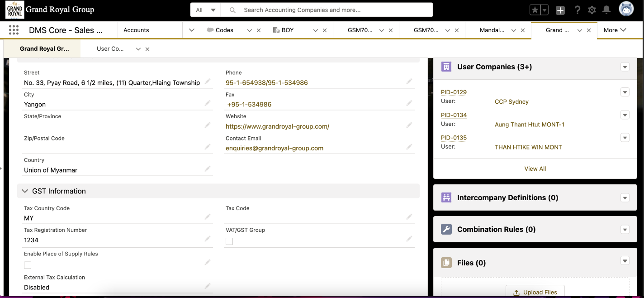The width and height of the screenshot is (644, 298).
Task: Click the Favorites star icon
Action: (535, 10)
